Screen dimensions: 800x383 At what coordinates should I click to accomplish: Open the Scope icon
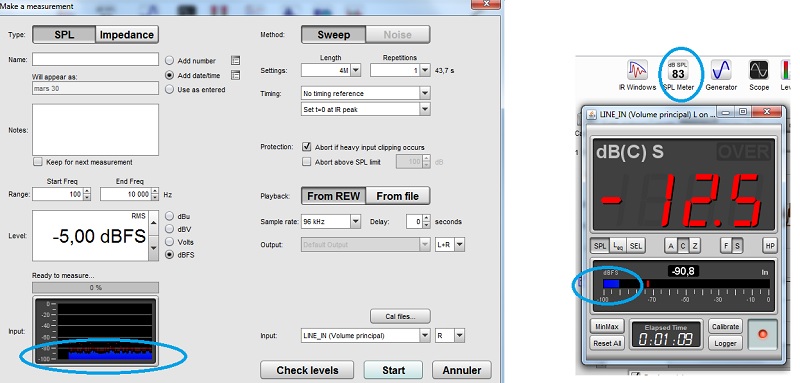tap(759, 70)
